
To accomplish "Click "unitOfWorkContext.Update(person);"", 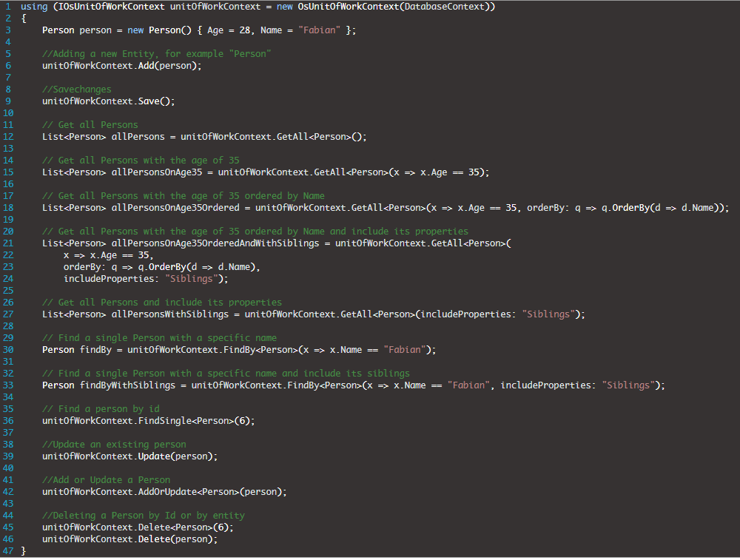I will coord(129,456).
